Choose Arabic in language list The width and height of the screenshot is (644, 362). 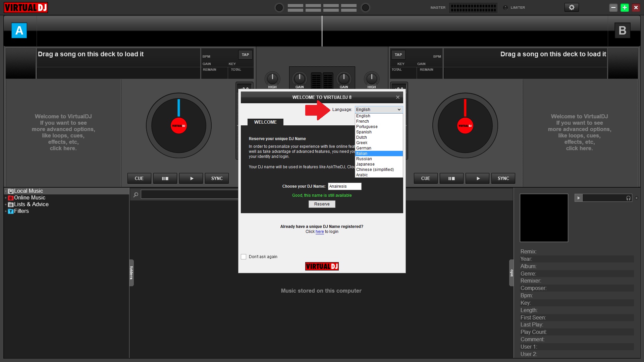click(379, 175)
